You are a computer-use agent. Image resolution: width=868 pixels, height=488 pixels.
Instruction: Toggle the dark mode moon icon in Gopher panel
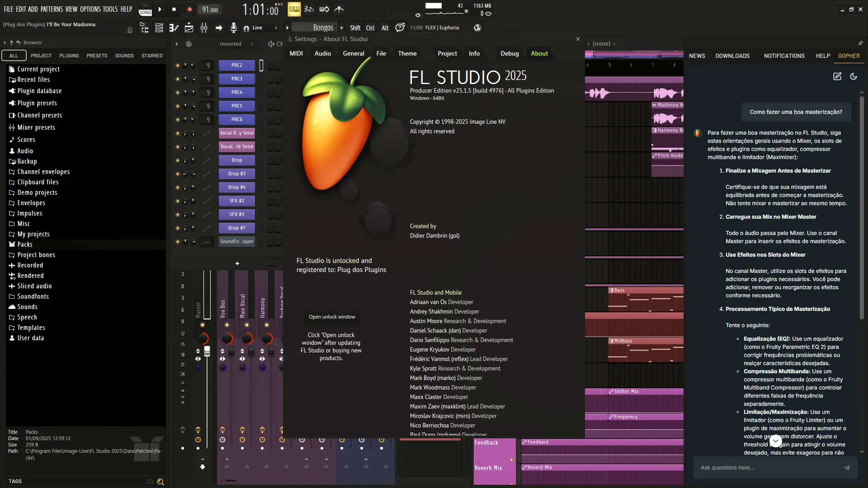pos(854,76)
